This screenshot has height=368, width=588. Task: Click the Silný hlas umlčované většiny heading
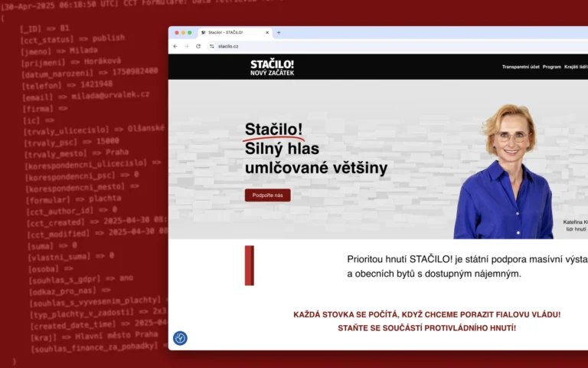[315, 158]
